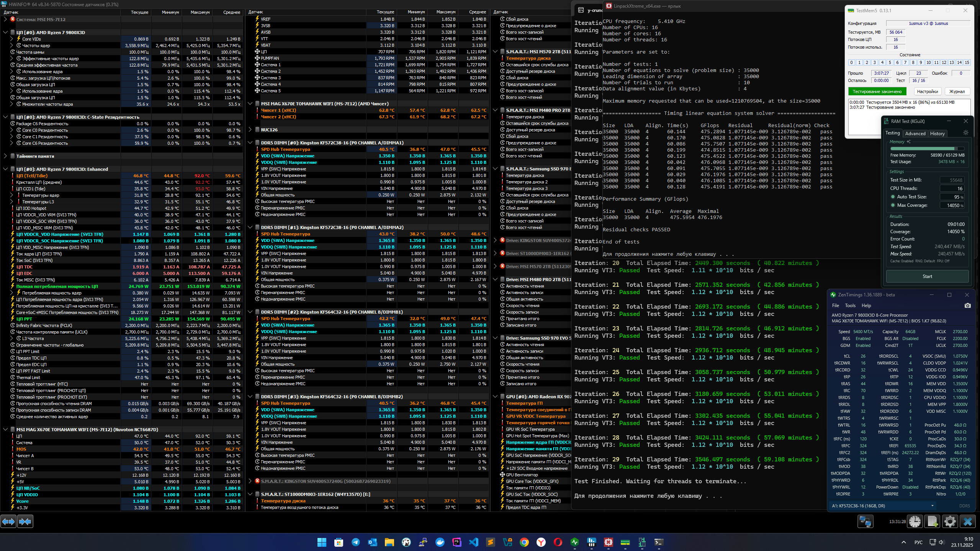Click the Журнал button in TestMem5
Viewport: 980px width, 551px height.
pos(957,92)
